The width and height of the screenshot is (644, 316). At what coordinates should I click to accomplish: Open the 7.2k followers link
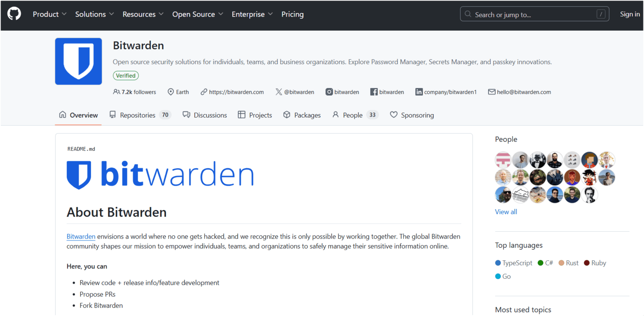pyautogui.click(x=134, y=92)
